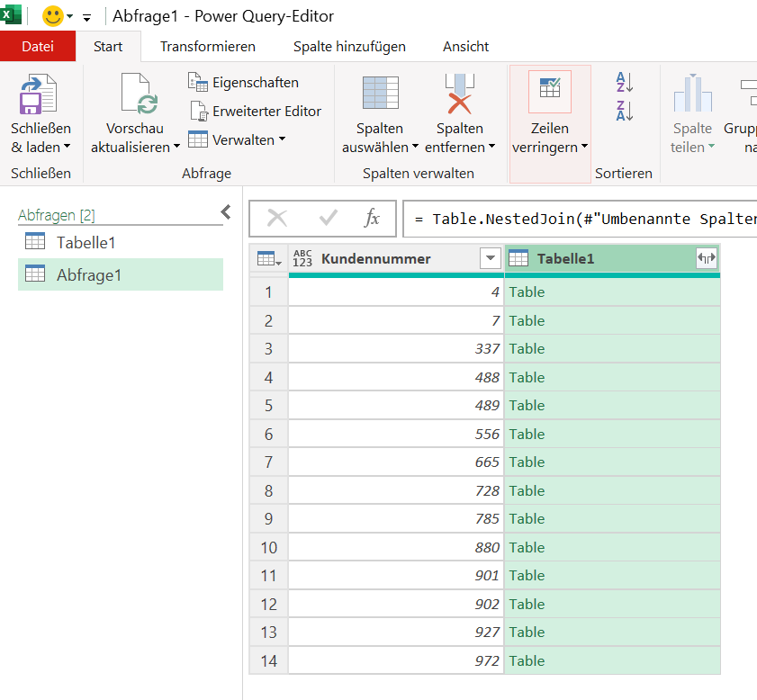Open the Spalte hinzufügen tab
Screen dimensions: 757x700
pyautogui.click(x=349, y=46)
